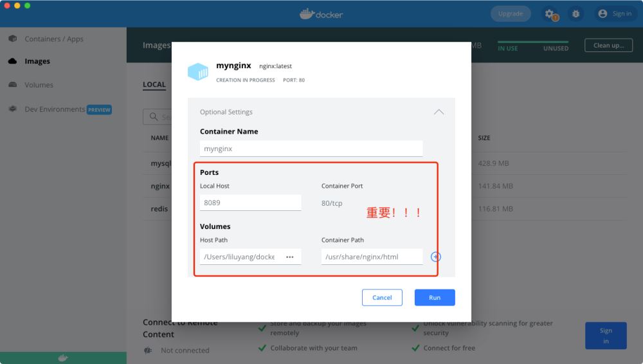Click the add volume plus icon

(435, 257)
